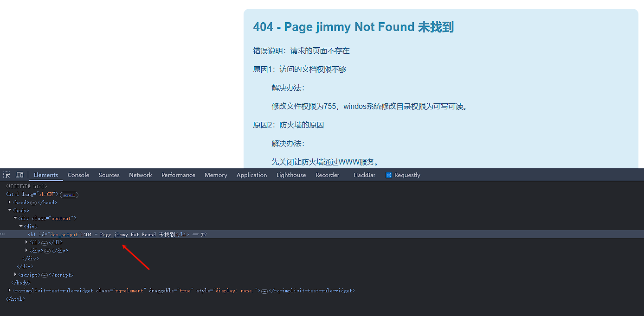Collapse the div class="content" node
This screenshot has width=644, height=316.
pos(15,218)
